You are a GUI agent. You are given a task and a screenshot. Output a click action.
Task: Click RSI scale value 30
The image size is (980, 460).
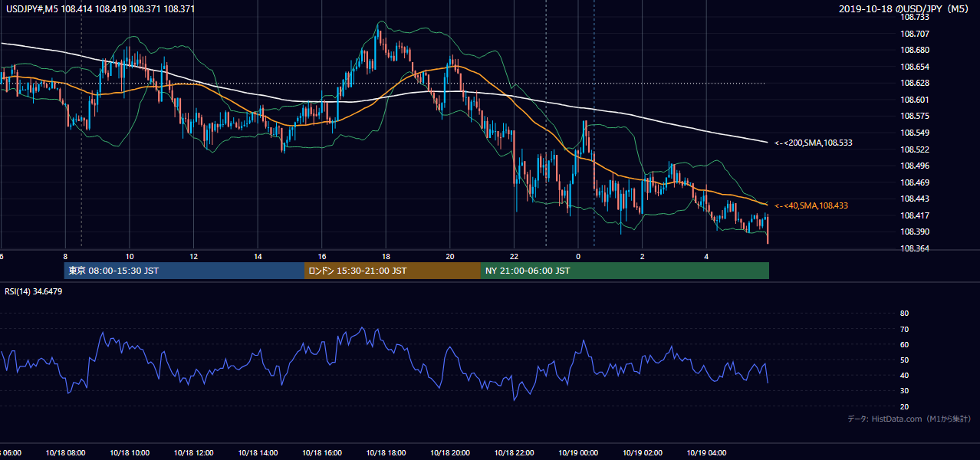pos(904,391)
